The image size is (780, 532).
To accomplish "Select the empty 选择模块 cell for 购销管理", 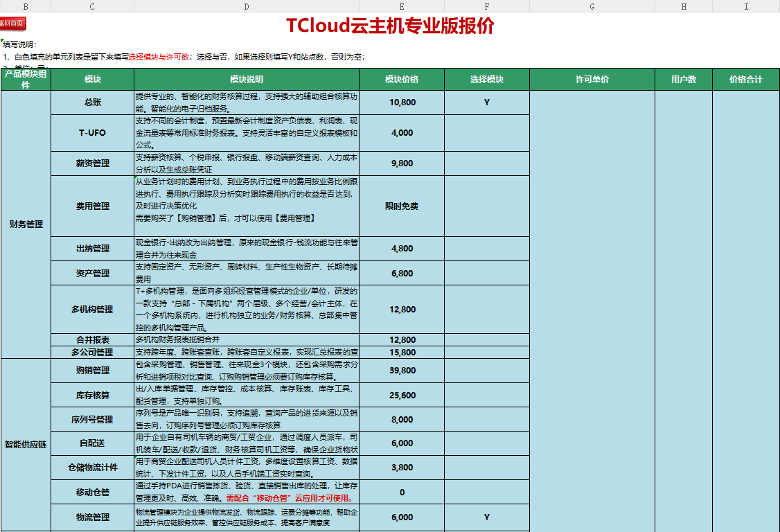I will click(487, 371).
